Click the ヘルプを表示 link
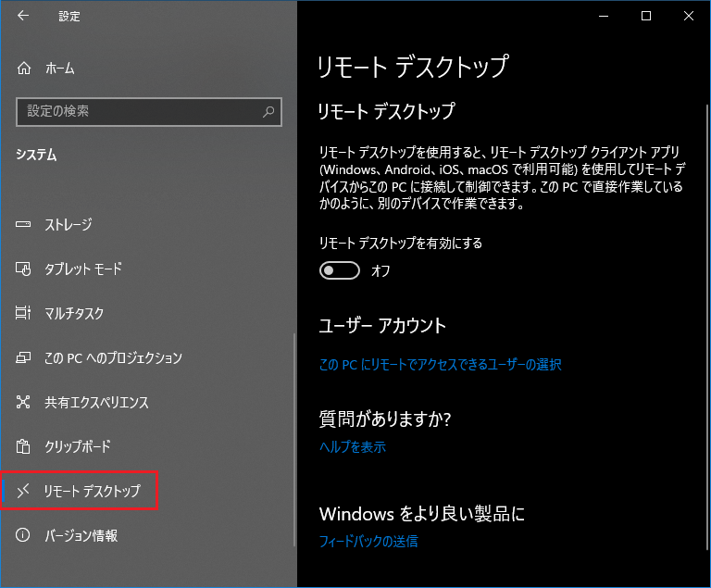 point(352,447)
